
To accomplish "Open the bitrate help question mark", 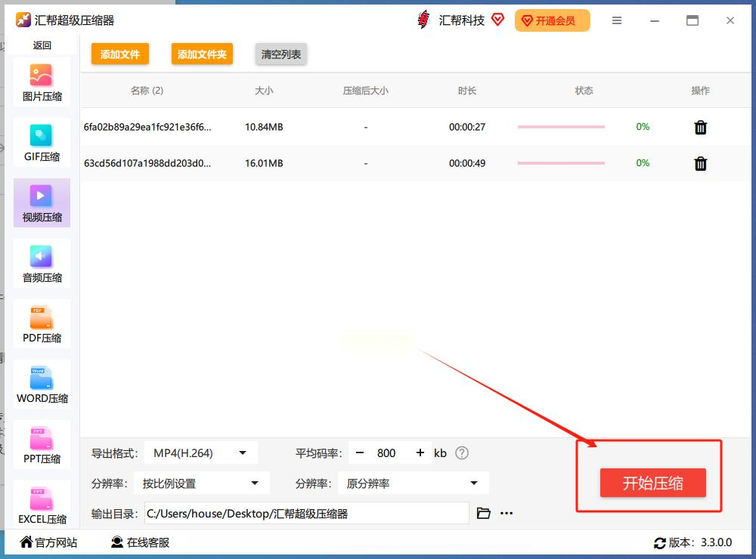I will click(x=461, y=453).
